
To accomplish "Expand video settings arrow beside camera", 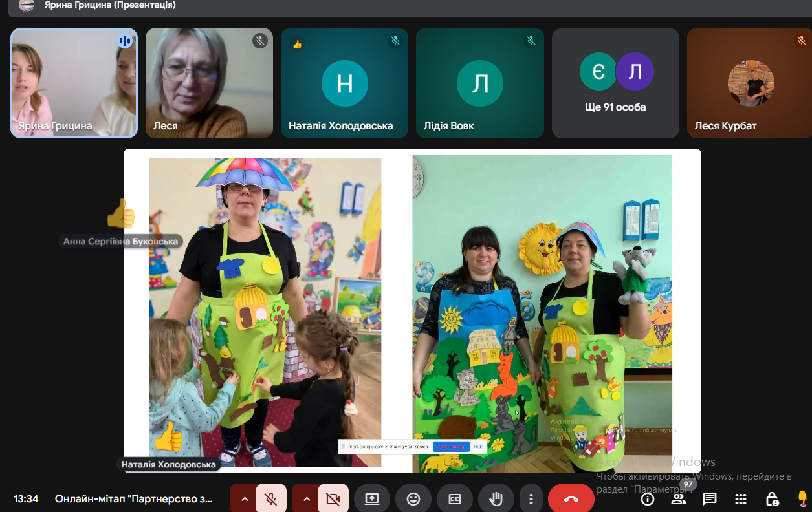I will point(307,498).
